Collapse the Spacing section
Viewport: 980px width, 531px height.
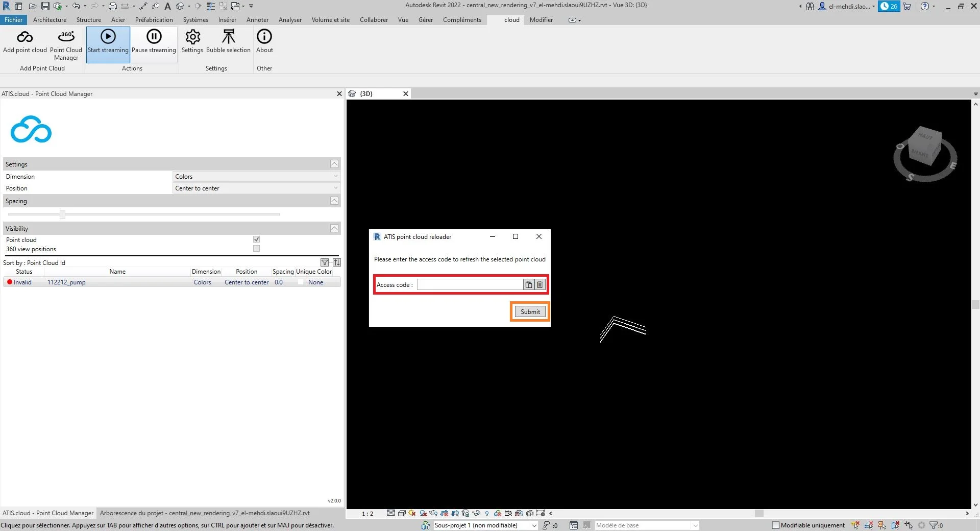(334, 201)
